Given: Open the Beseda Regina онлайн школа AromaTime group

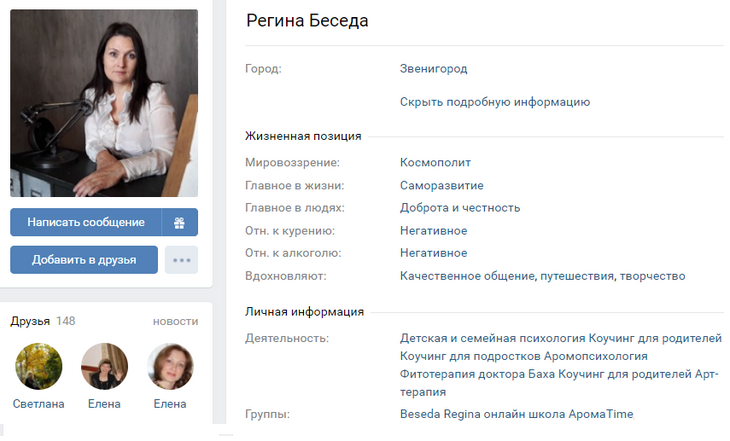Looking at the screenshot, I should pyautogui.click(x=516, y=414).
